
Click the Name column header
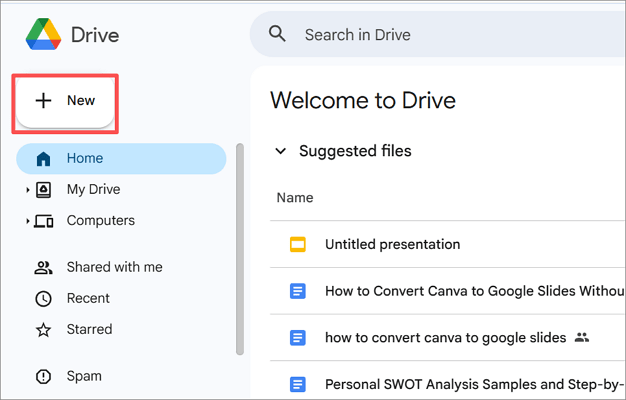(x=295, y=198)
